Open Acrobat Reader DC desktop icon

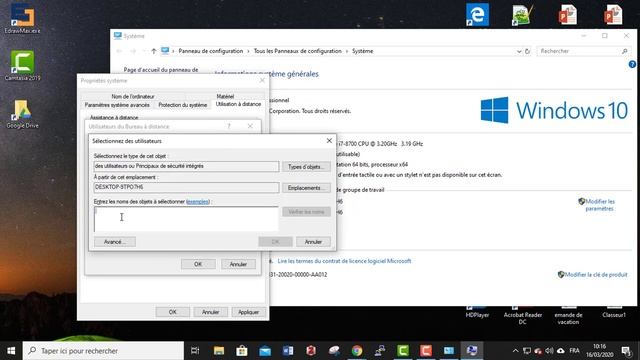523,316
